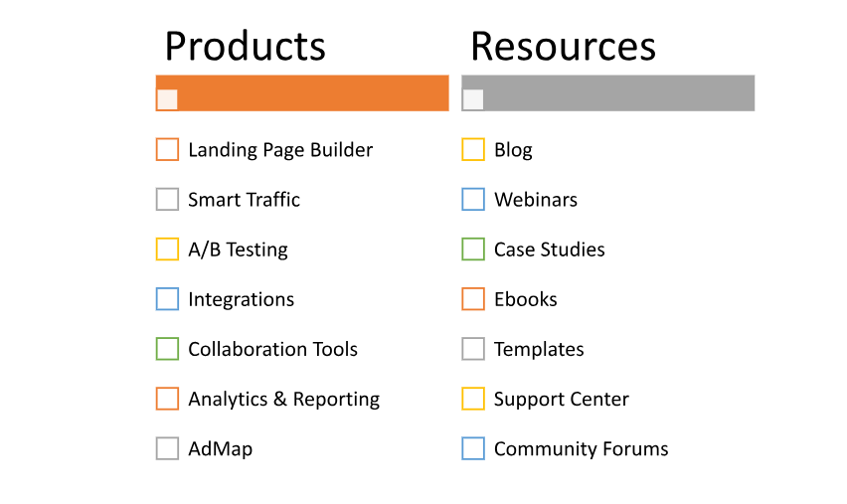Open the Resources heading
Screen dimensions: 847x504
(564, 47)
